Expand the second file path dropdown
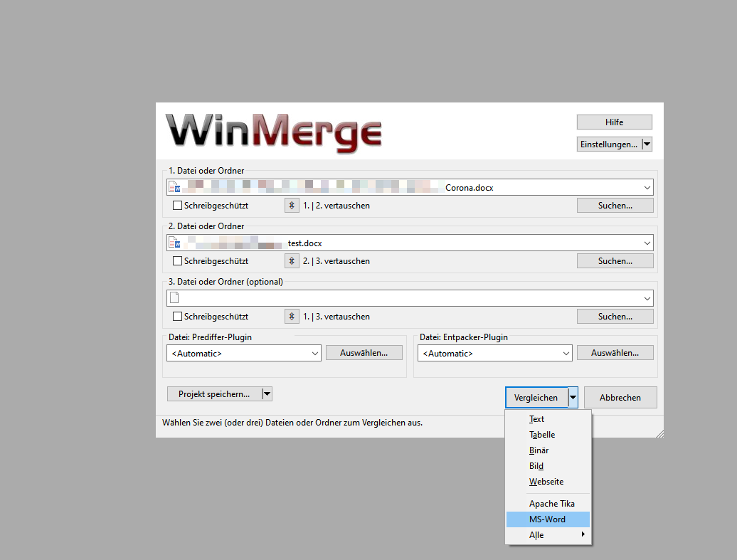Viewport: 737px width, 560px height. click(647, 243)
